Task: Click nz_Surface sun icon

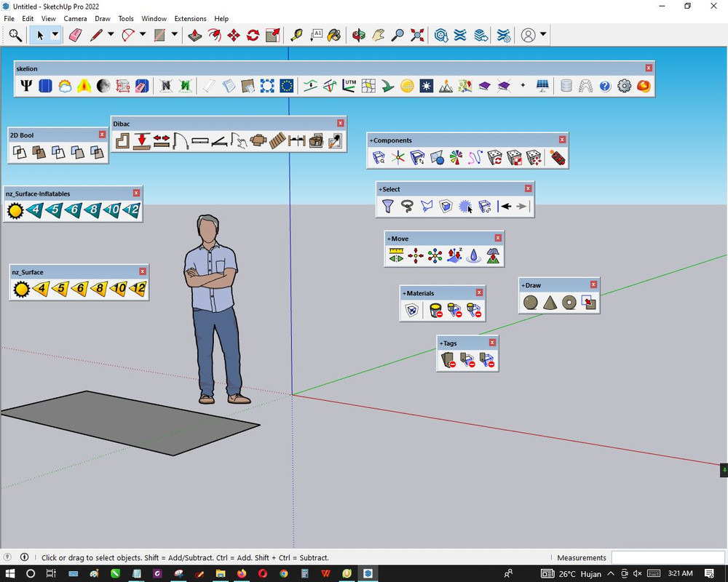Action: tap(21, 289)
